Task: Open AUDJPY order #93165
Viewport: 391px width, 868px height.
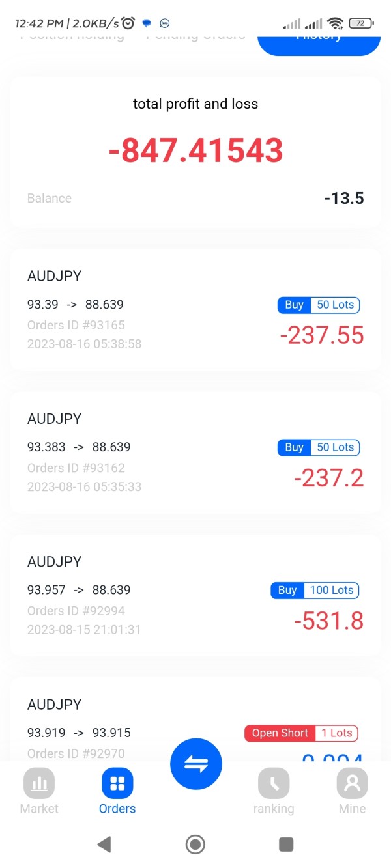Action: pos(130,309)
